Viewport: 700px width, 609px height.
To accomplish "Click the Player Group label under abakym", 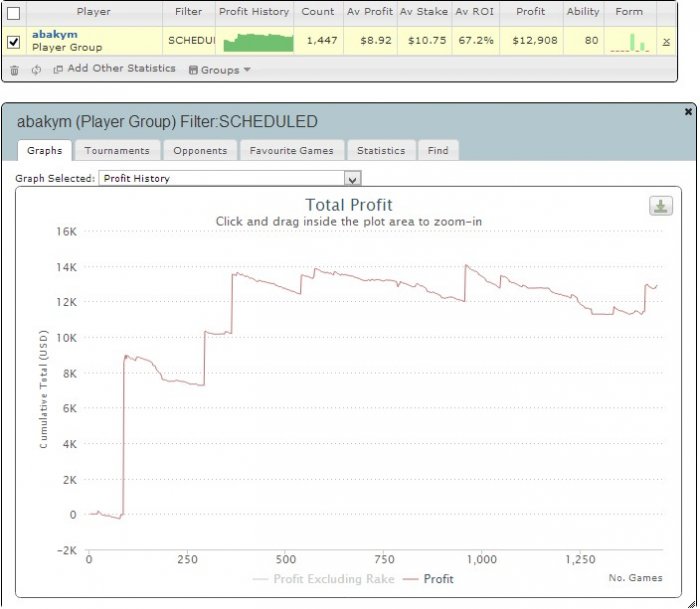I will click(67, 47).
